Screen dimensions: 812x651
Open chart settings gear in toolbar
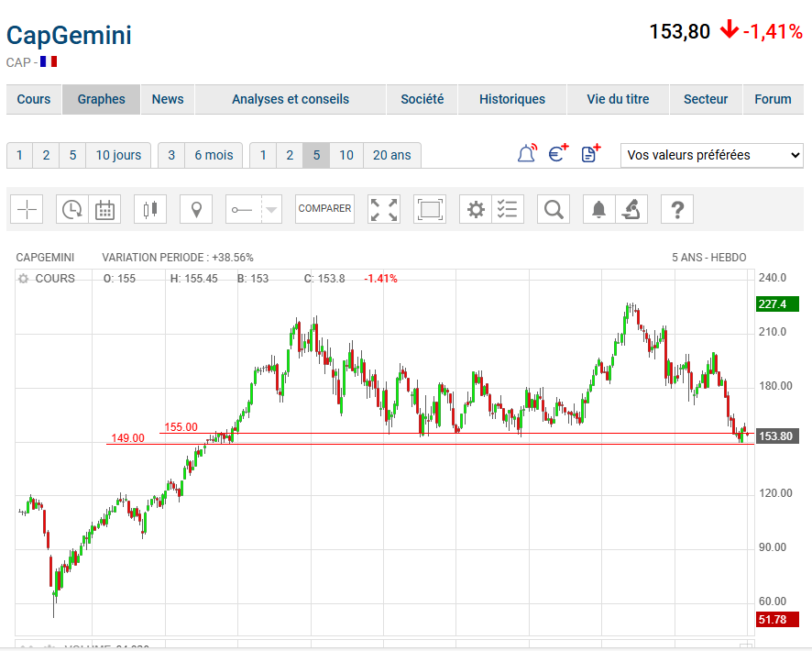tap(476, 210)
